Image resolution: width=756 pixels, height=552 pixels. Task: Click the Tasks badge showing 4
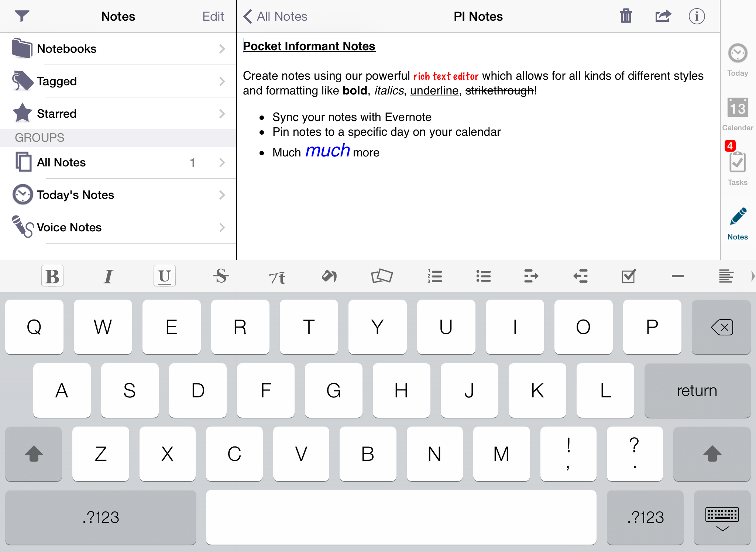730,146
